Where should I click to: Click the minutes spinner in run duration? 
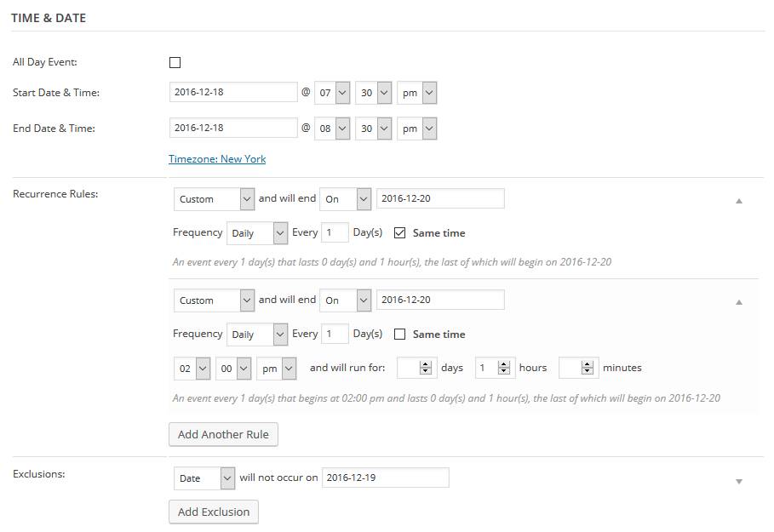point(578,368)
